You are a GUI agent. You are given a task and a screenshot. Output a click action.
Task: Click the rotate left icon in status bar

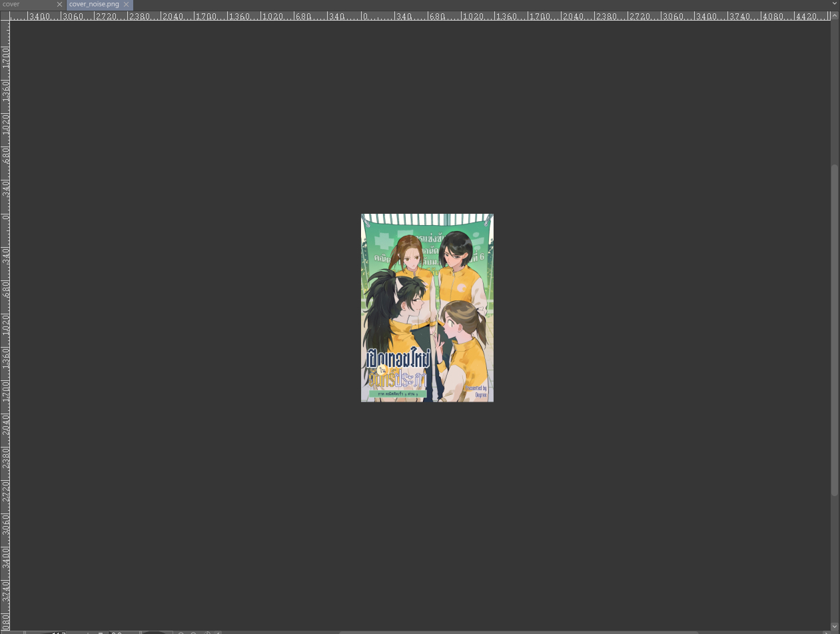(x=181, y=632)
